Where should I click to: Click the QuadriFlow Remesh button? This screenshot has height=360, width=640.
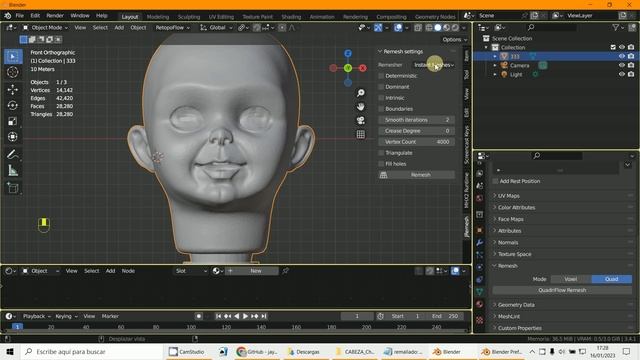pyautogui.click(x=562, y=290)
